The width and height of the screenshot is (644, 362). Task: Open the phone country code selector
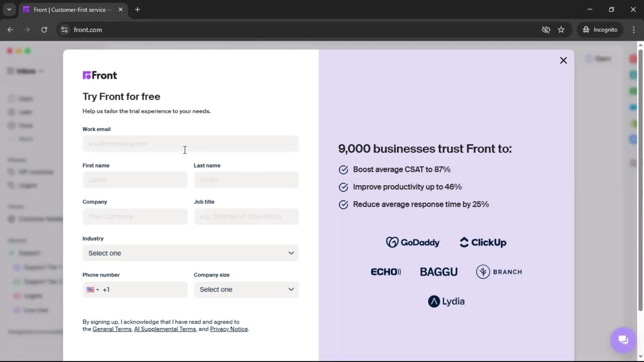point(93,290)
